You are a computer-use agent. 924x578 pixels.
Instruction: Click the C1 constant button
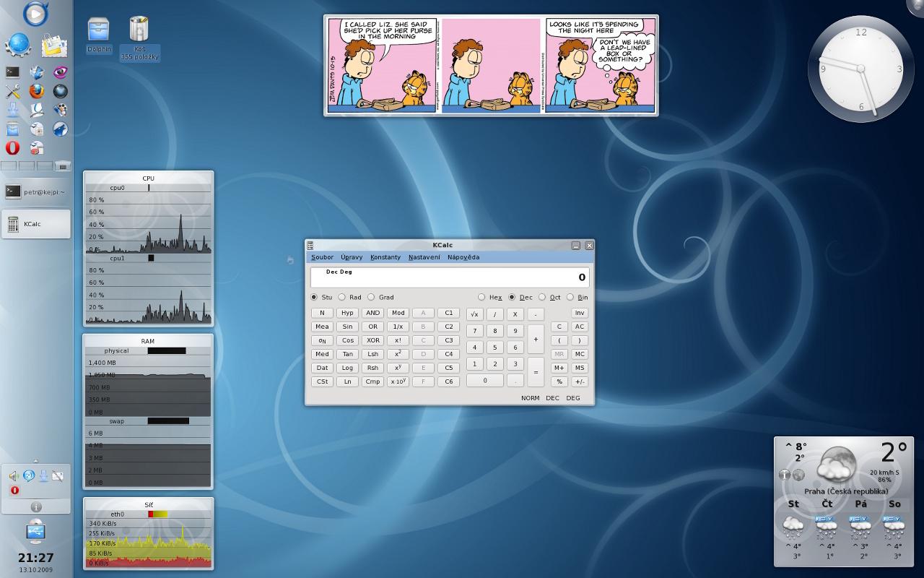click(x=449, y=313)
